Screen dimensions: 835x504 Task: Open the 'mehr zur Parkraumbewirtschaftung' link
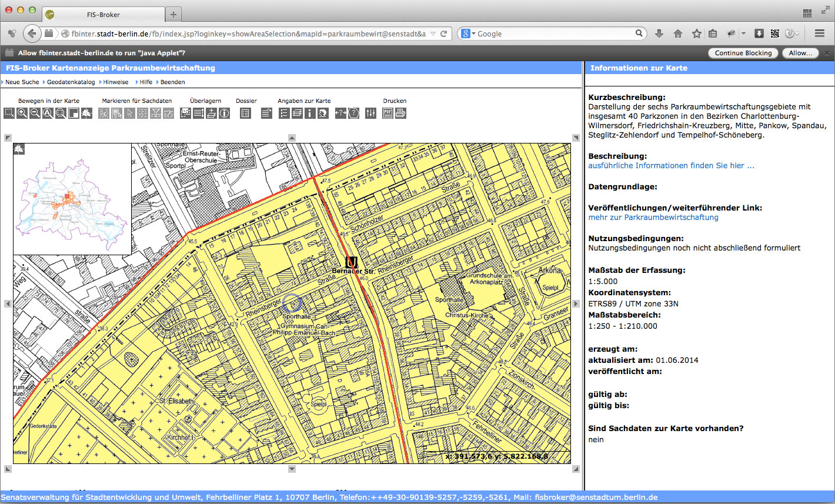click(x=653, y=218)
